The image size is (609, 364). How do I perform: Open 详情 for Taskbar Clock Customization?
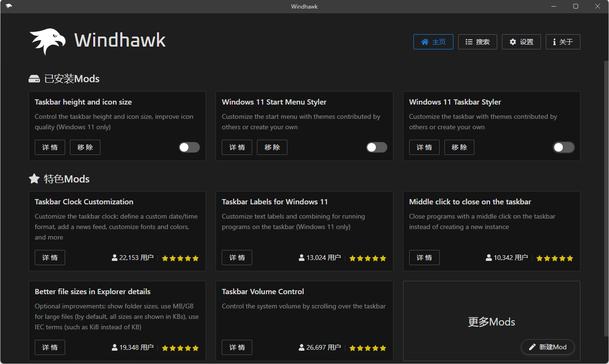[50, 258]
